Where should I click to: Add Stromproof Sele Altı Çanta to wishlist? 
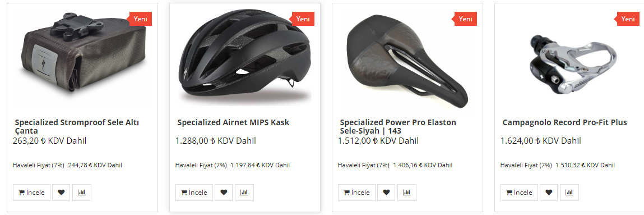pyautogui.click(x=61, y=193)
